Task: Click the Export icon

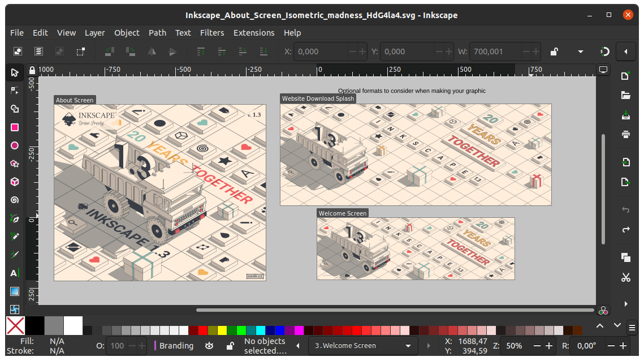Action: tap(625, 182)
